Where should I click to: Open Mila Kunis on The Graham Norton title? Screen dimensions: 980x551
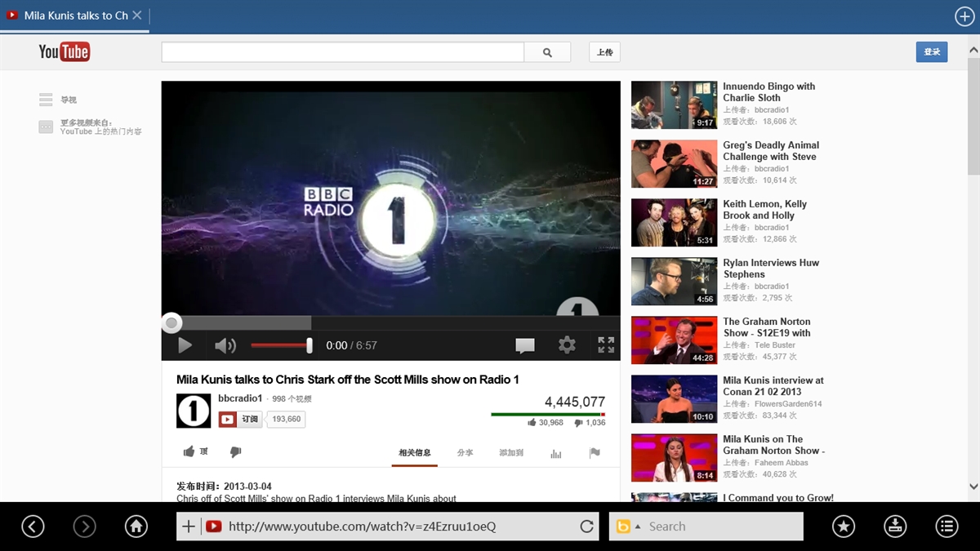pos(774,445)
